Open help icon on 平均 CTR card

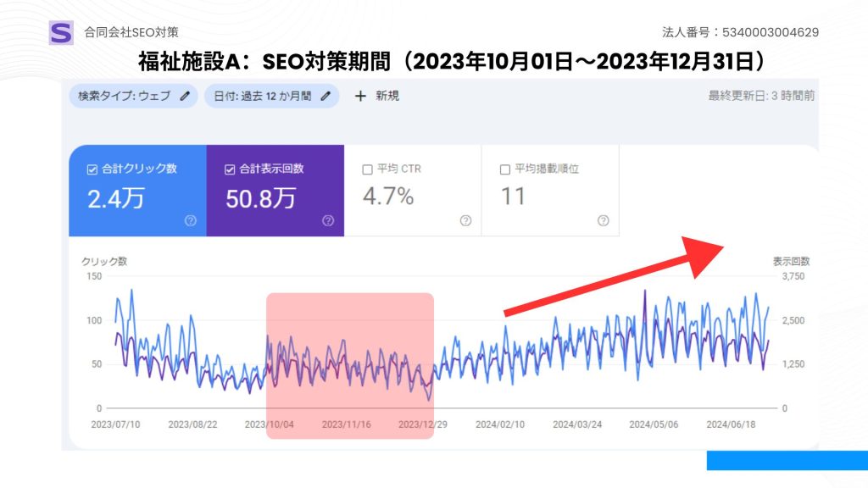[465, 220]
